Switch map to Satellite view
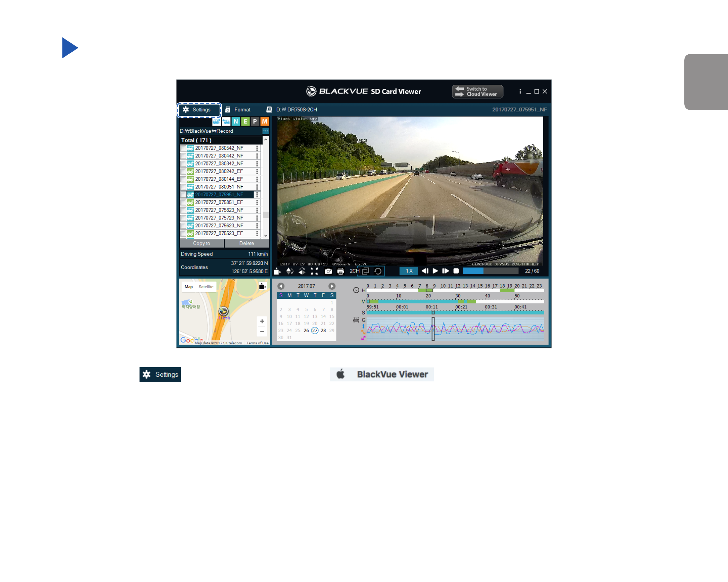The image size is (728, 582). [206, 287]
